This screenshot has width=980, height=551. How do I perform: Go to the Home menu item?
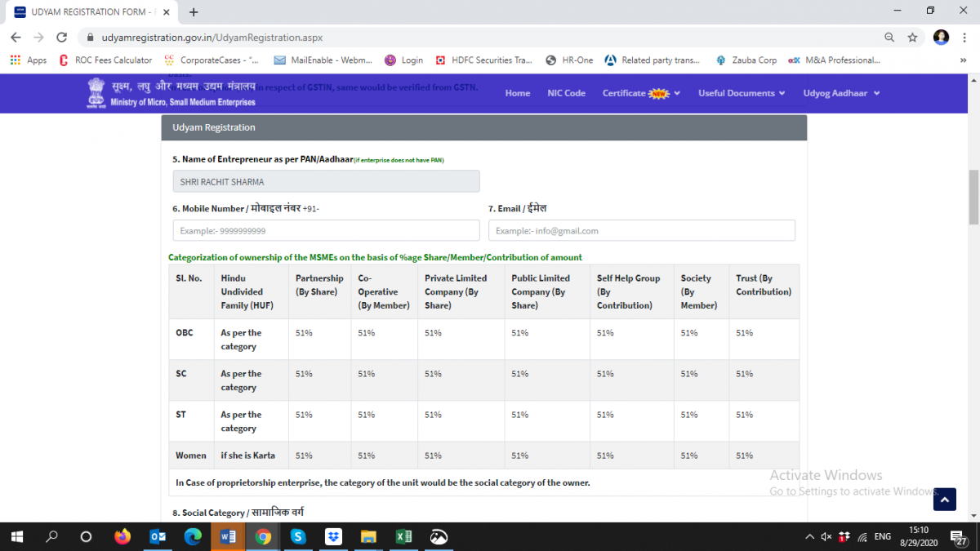coord(517,93)
